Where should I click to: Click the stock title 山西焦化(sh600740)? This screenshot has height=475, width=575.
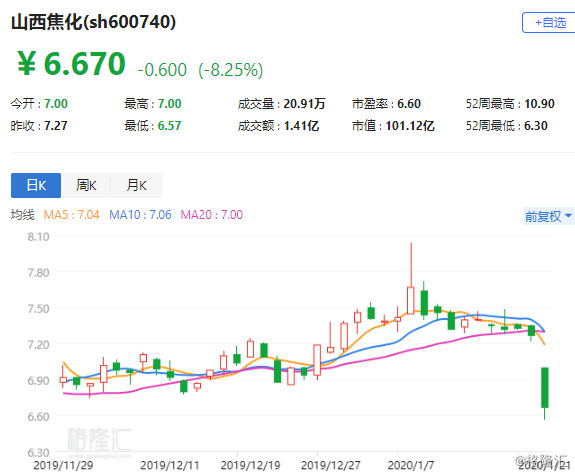(94, 22)
